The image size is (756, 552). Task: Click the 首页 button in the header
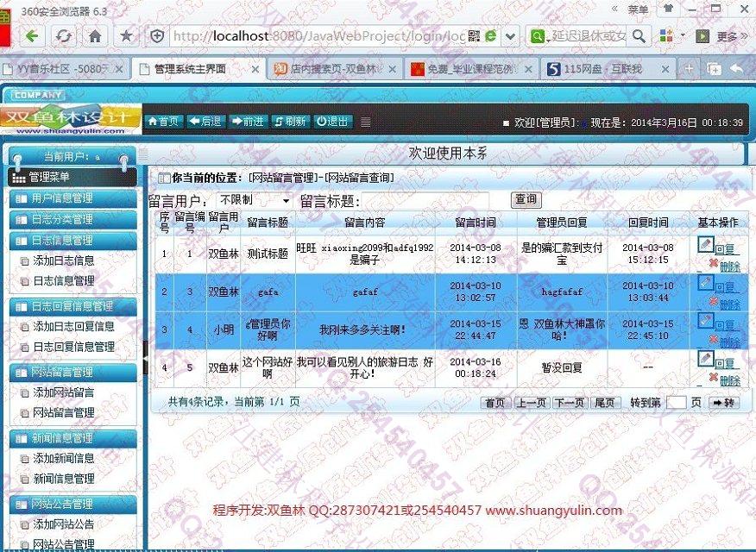pos(164,122)
